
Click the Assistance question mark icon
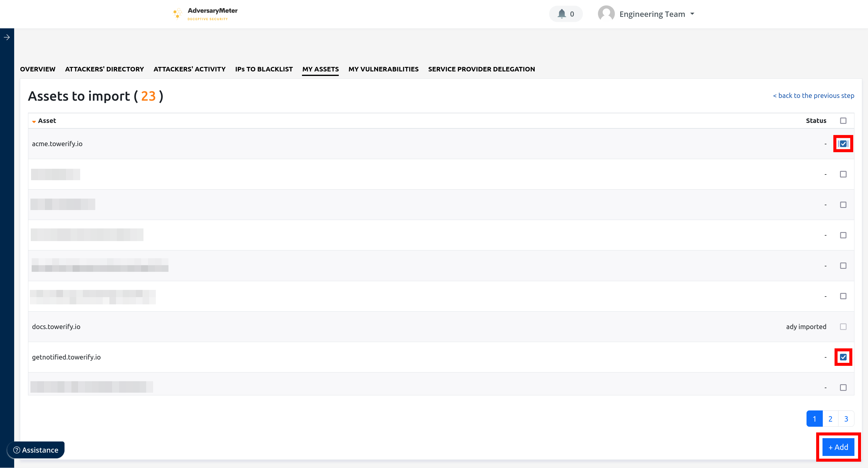click(x=17, y=450)
